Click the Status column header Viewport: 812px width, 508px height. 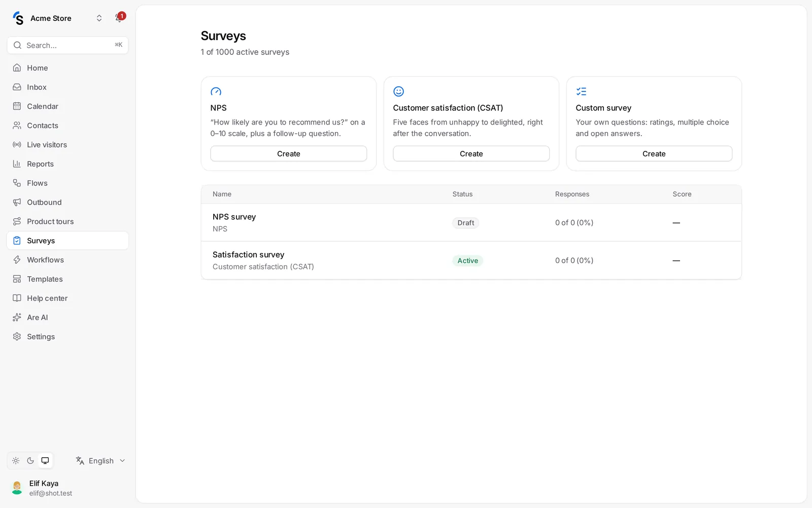pyautogui.click(x=462, y=194)
